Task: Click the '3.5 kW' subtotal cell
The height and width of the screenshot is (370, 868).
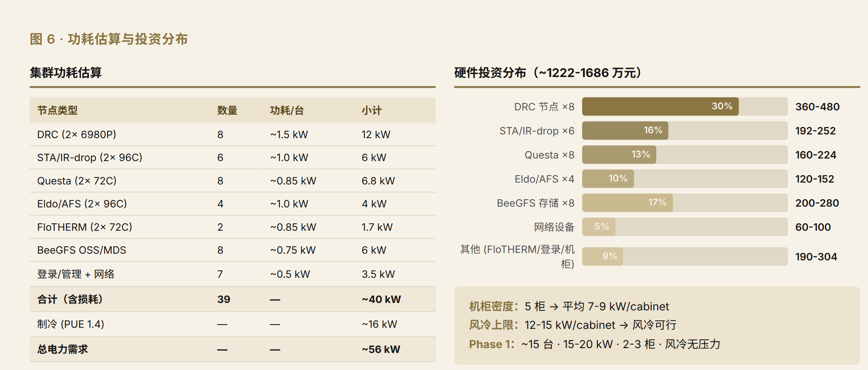Action: [x=378, y=274]
